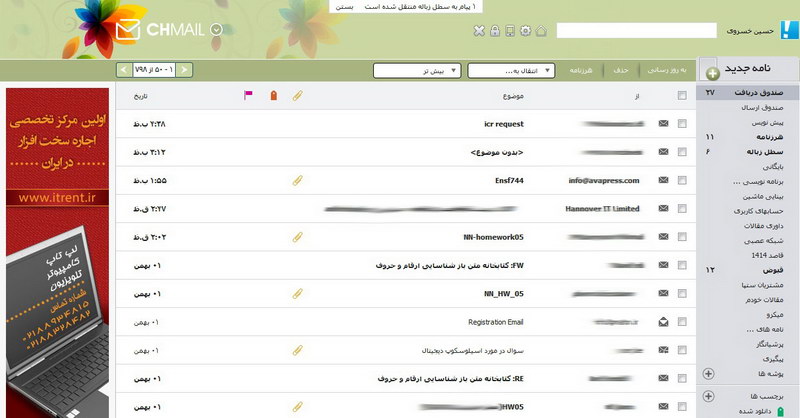Viewport: 800px width, 418px height.
Task: Select the checkbox for the Ensf744 email
Action: (x=682, y=181)
